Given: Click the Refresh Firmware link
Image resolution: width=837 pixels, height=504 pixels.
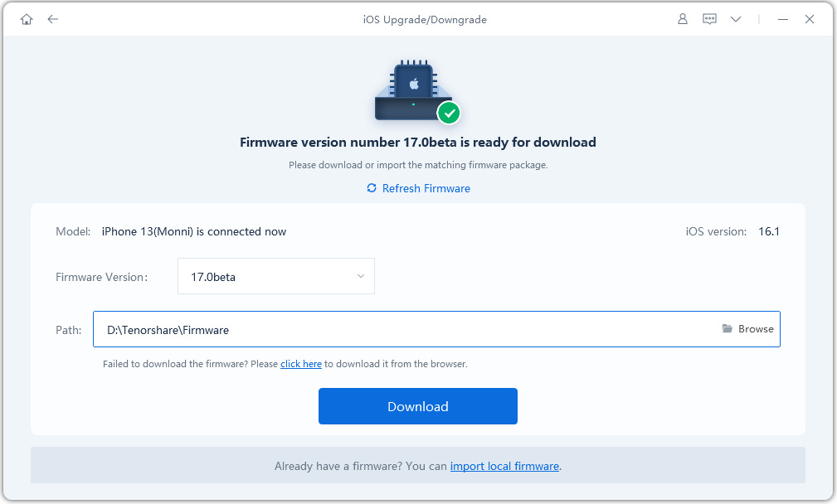Looking at the screenshot, I should (x=418, y=188).
